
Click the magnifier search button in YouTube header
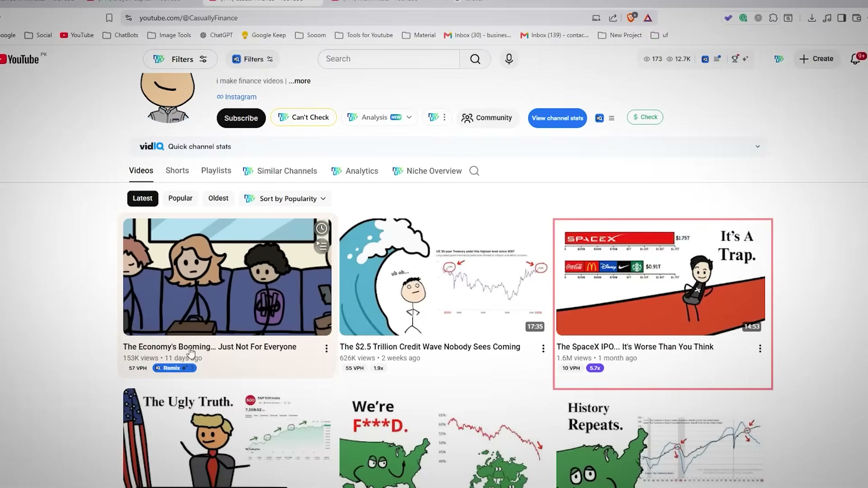point(475,59)
